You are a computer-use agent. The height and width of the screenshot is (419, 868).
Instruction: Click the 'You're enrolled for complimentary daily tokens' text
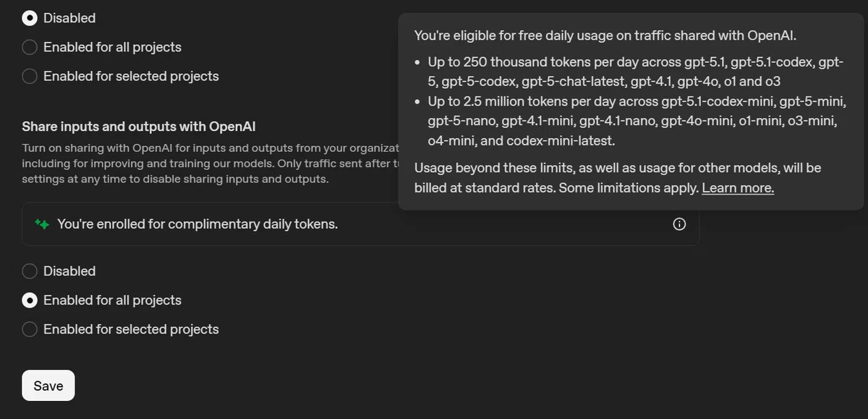[x=197, y=224]
